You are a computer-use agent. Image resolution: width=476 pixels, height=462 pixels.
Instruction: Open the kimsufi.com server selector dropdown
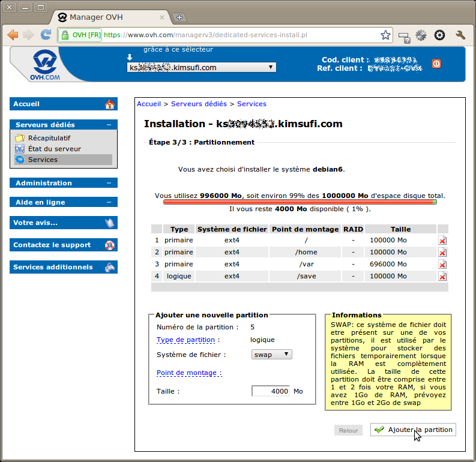coord(202,67)
